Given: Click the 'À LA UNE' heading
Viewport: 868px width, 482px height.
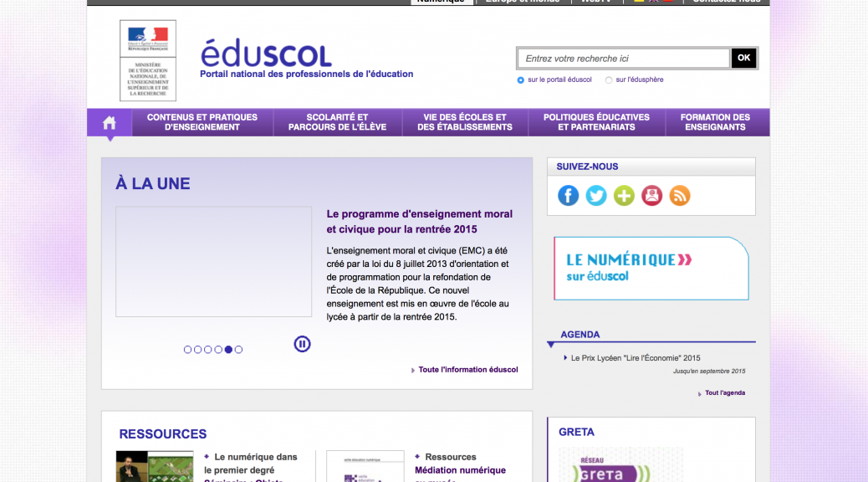Looking at the screenshot, I should pos(153,184).
